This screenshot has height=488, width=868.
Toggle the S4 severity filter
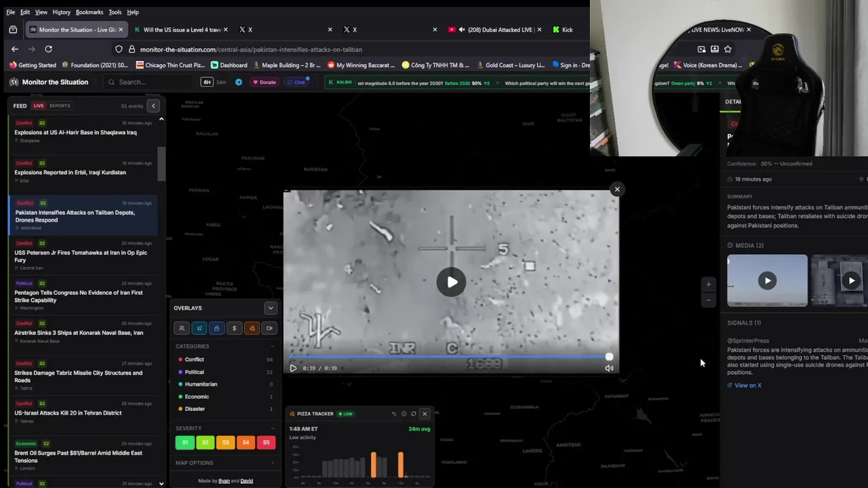coord(245,443)
